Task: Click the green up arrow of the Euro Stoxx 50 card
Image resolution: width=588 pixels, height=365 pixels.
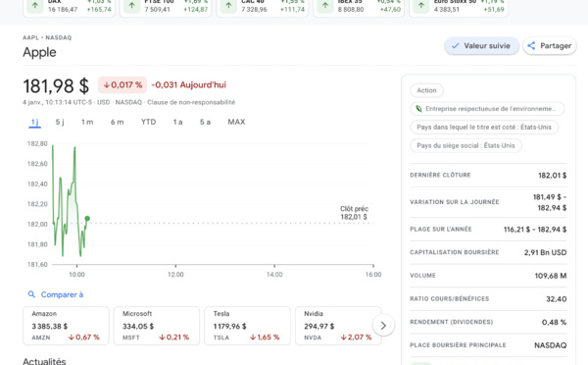Action: click(x=421, y=6)
